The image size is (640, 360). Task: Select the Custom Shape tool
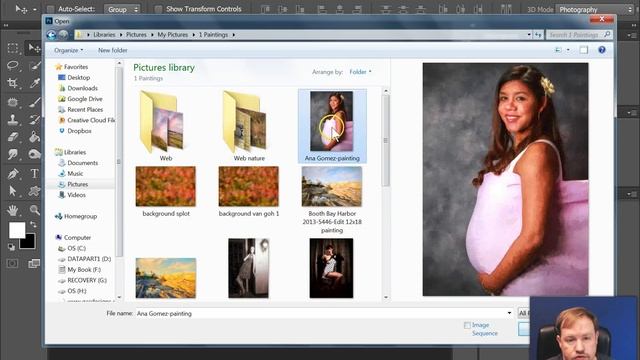click(x=34, y=191)
